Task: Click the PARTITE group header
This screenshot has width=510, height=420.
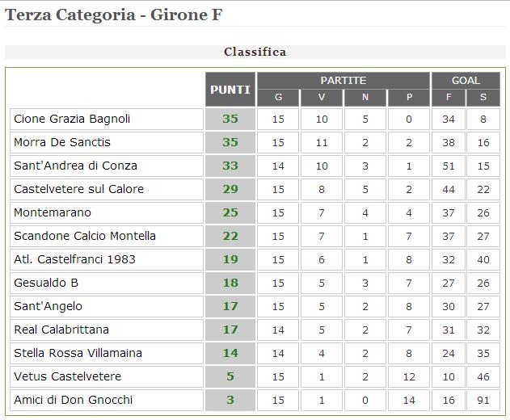Action: pos(343,81)
